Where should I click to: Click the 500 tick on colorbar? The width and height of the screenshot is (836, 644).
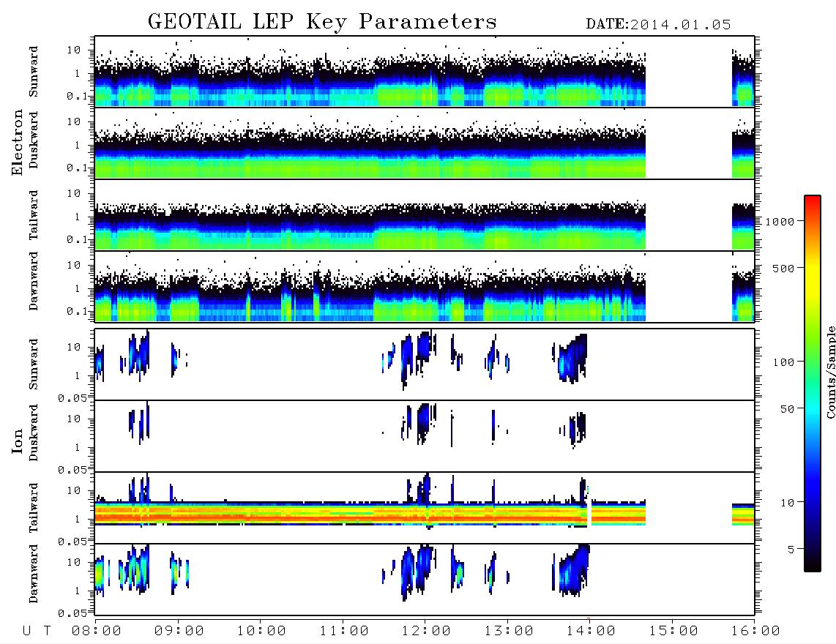tap(784, 268)
